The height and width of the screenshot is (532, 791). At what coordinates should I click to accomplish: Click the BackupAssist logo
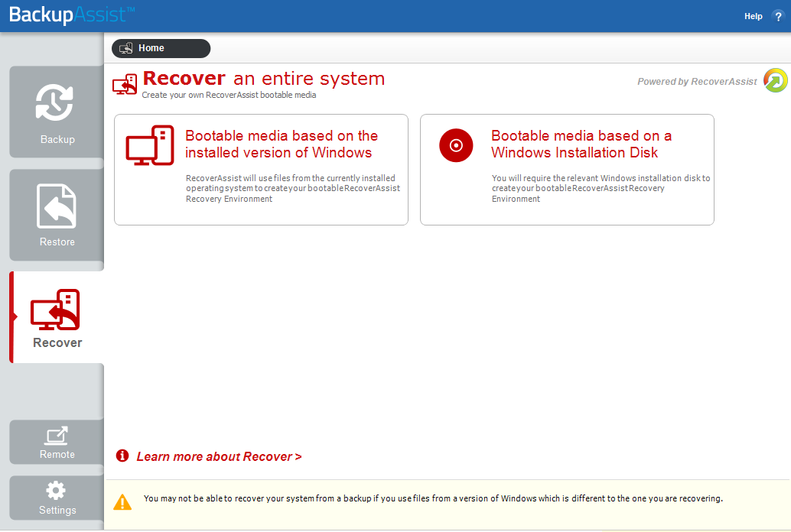click(72, 15)
